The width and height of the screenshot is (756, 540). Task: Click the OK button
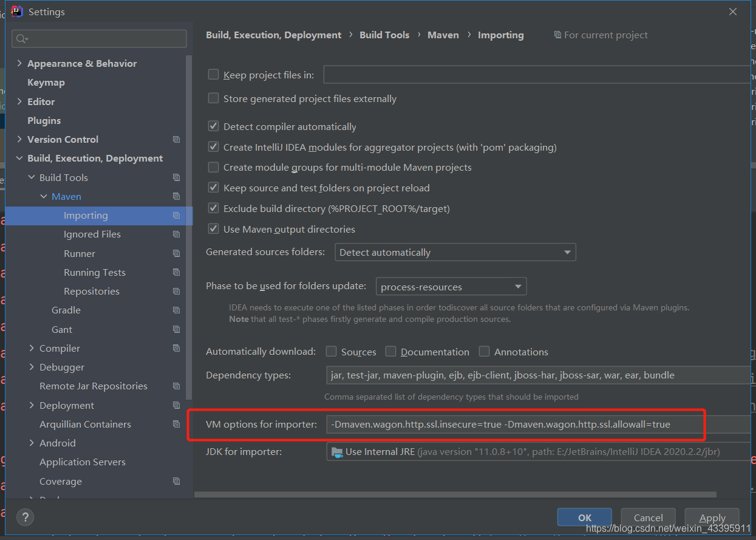tap(585, 518)
